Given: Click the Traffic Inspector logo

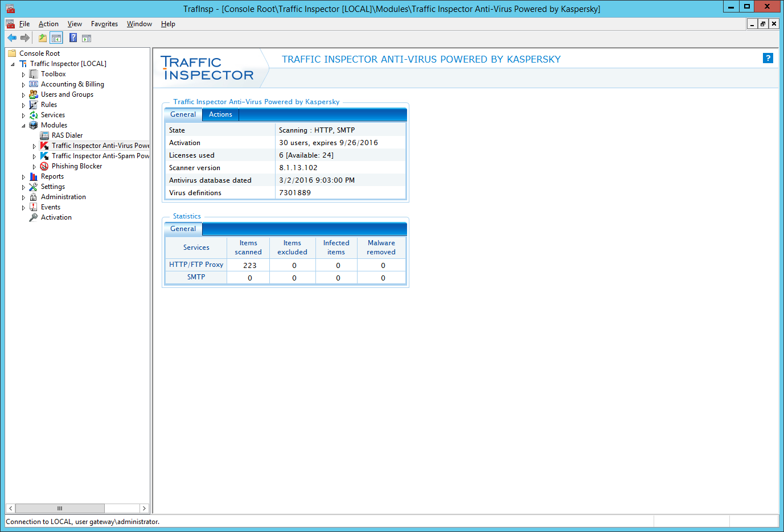Looking at the screenshot, I should 208,68.
